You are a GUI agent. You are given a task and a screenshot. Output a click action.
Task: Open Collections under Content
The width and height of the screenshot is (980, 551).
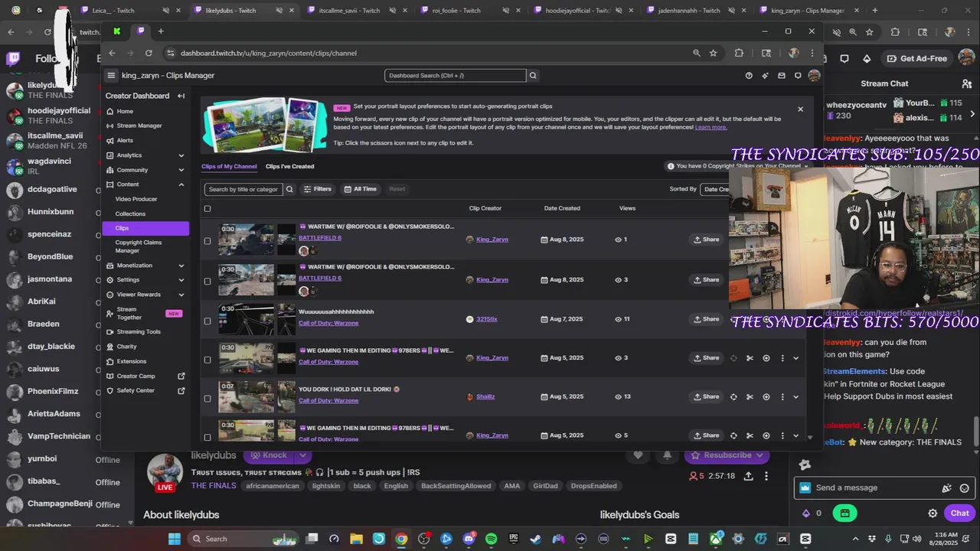point(130,214)
